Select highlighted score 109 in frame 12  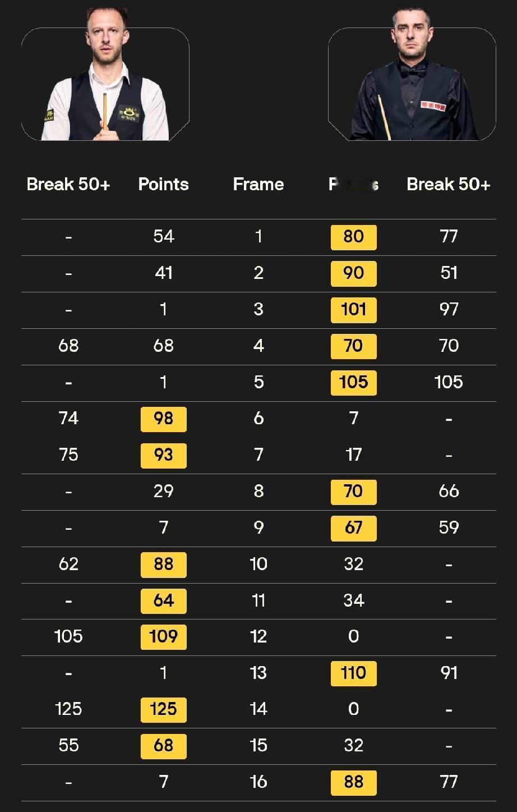coord(163,637)
